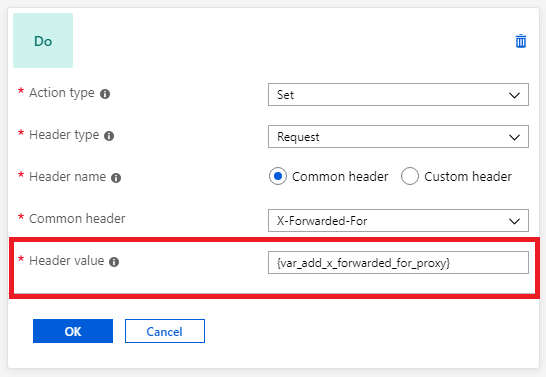Click the chevron on Action type dropdown
This screenshot has width=546, height=377.
point(514,95)
